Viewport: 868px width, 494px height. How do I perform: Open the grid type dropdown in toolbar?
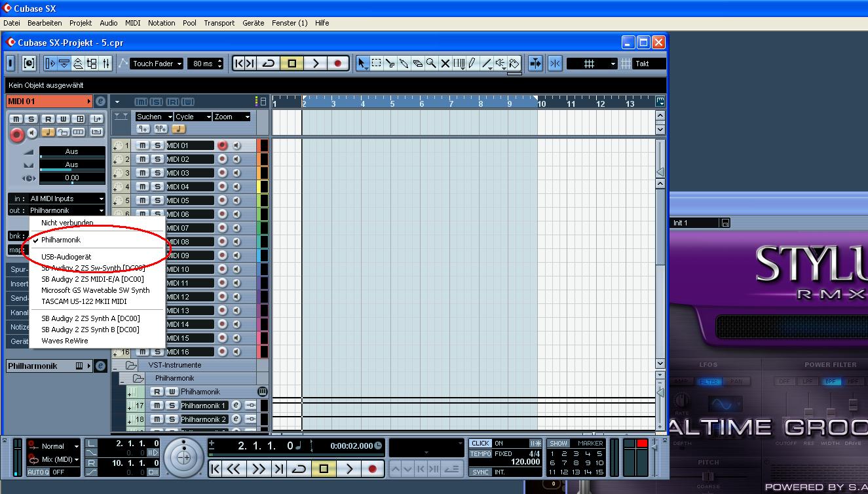tap(592, 64)
